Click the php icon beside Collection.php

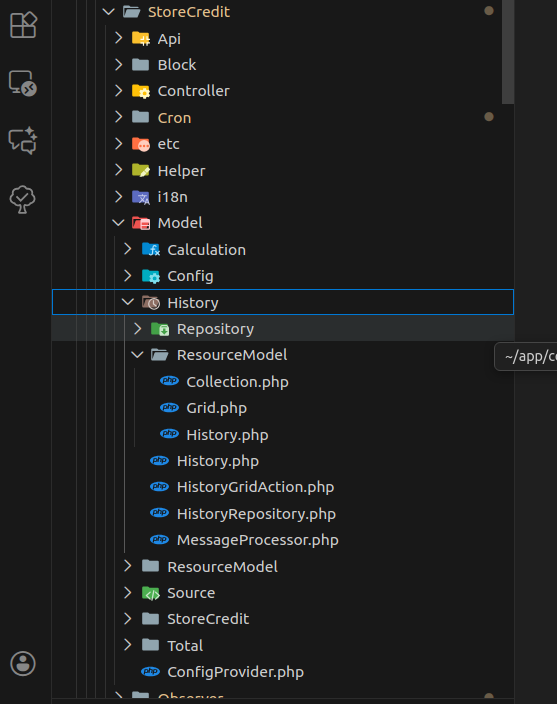(169, 381)
